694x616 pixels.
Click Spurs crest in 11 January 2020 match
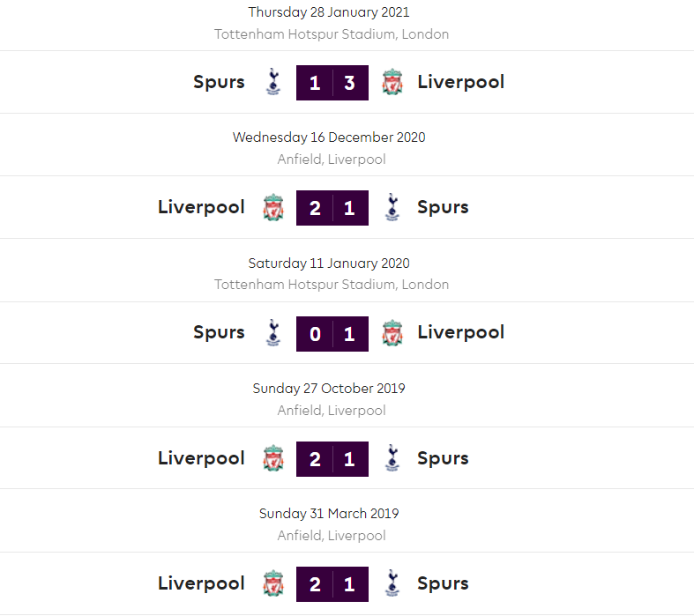click(x=272, y=333)
